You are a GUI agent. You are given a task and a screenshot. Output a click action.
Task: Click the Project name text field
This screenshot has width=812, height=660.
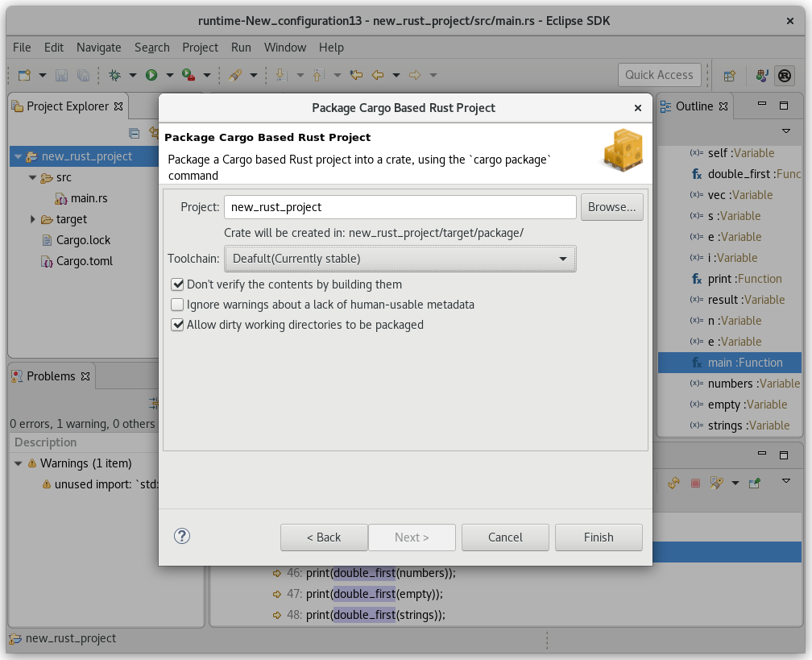click(x=400, y=207)
